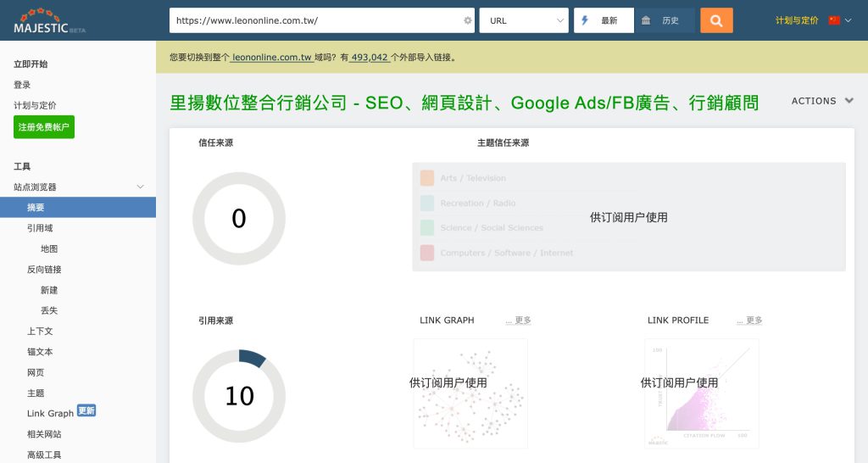Expand the ACTIONS menu
The height and width of the screenshot is (463, 868).
821,101
